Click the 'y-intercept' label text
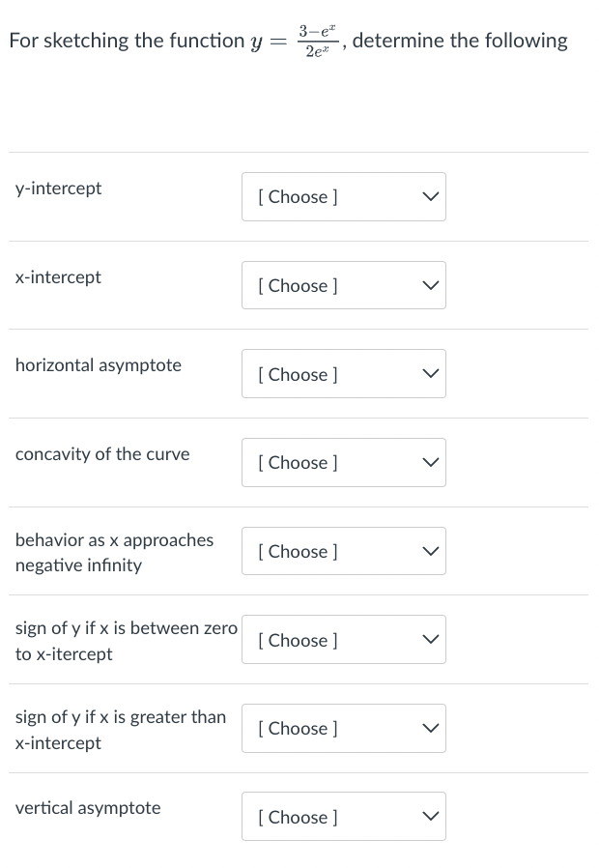 [x=59, y=188]
